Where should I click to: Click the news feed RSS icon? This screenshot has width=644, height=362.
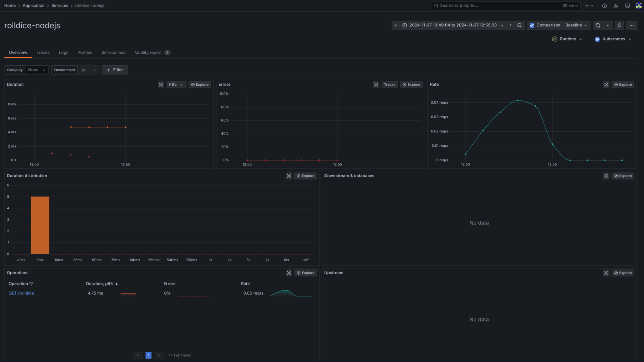(x=616, y=6)
